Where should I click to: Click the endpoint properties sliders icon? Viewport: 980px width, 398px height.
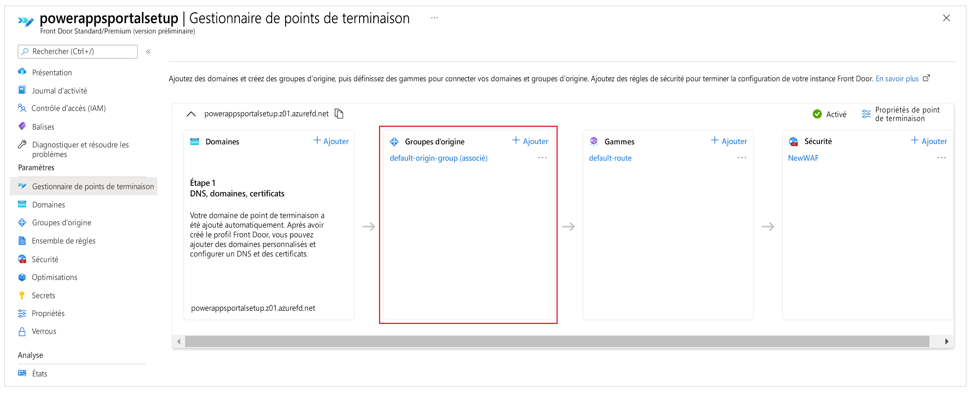click(866, 114)
